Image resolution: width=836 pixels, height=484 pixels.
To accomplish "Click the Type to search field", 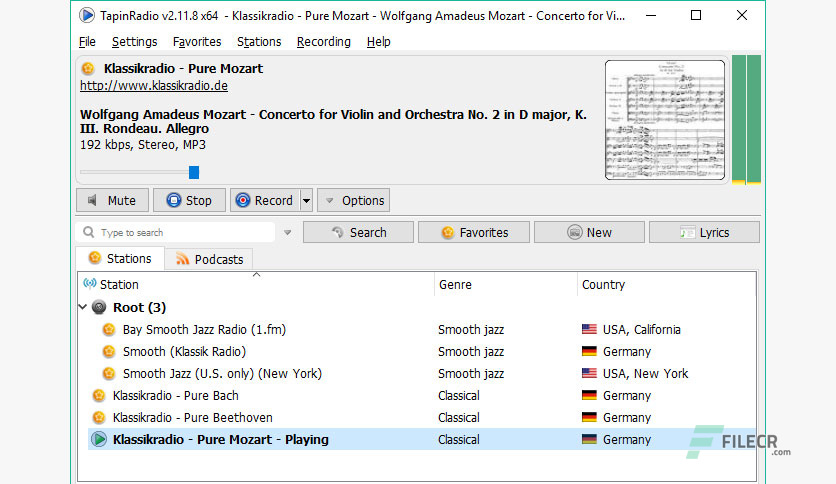I will tap(175, 232).
